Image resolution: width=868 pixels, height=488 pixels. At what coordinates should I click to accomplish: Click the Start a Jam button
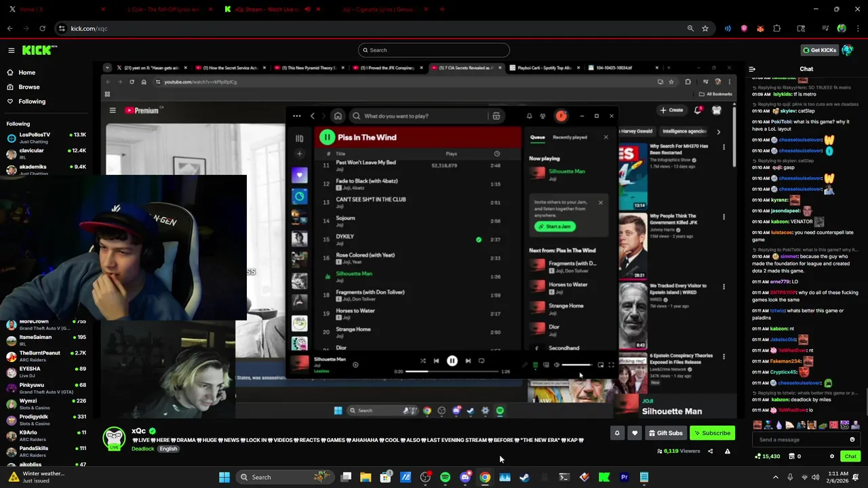point(555,226)
